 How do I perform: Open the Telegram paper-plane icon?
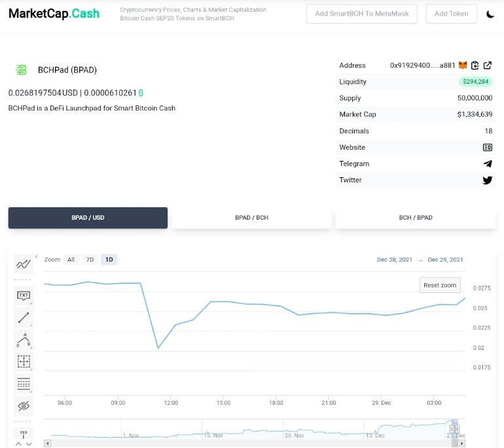click(487, 164)
